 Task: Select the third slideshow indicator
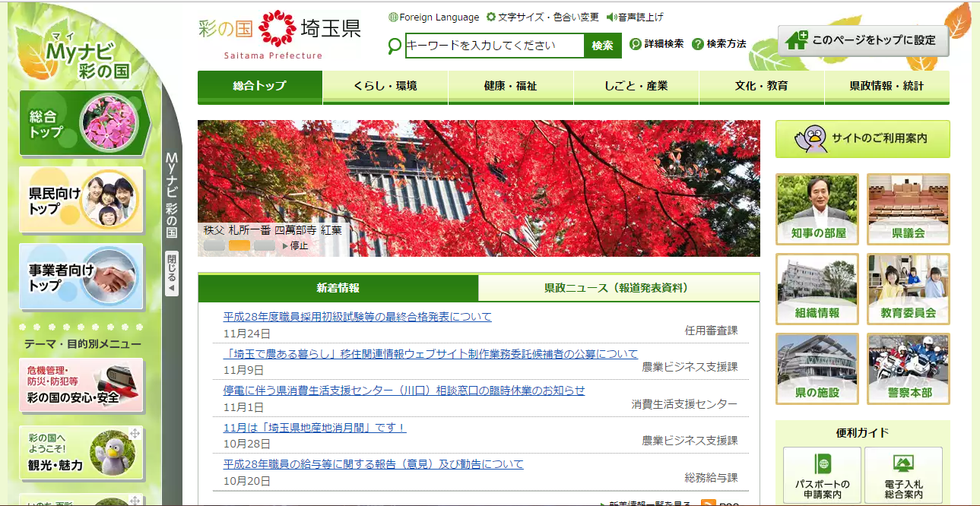[x=265, y=245]
